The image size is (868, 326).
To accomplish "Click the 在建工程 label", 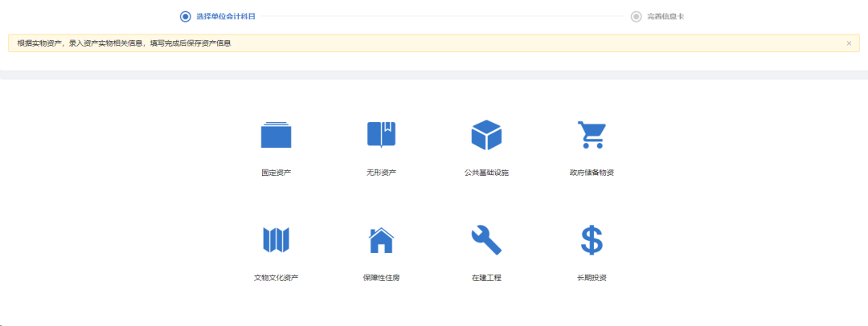I will [486, 278].
